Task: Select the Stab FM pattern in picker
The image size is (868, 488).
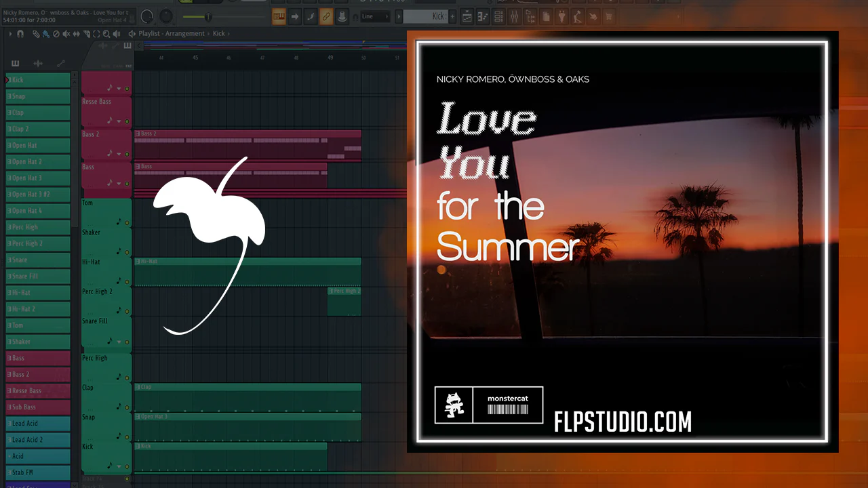Action: (x=38, y=472)
